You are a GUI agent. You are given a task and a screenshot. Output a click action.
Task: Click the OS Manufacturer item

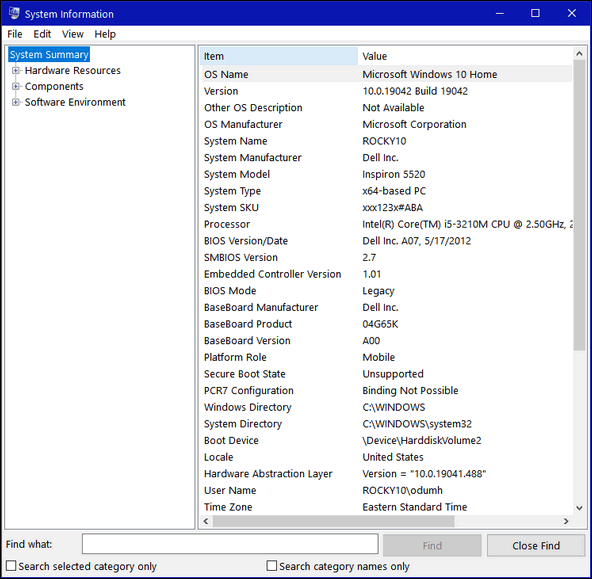pyautogui.click(x=243, y=124)
